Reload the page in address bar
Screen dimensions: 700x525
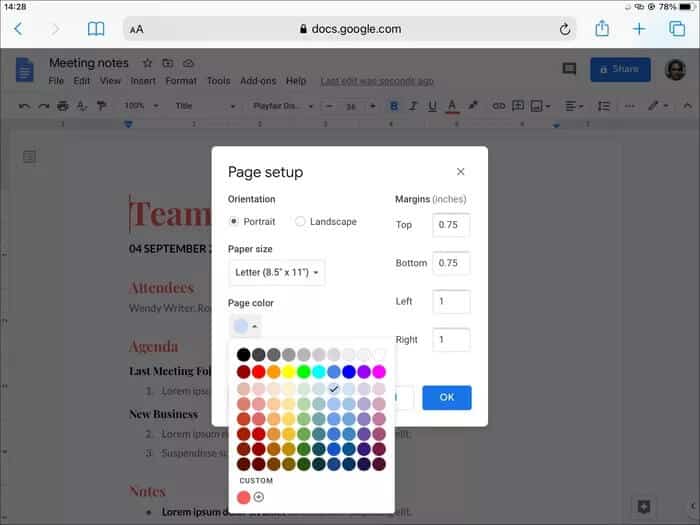pyautogui.click(x=565, y=30)
